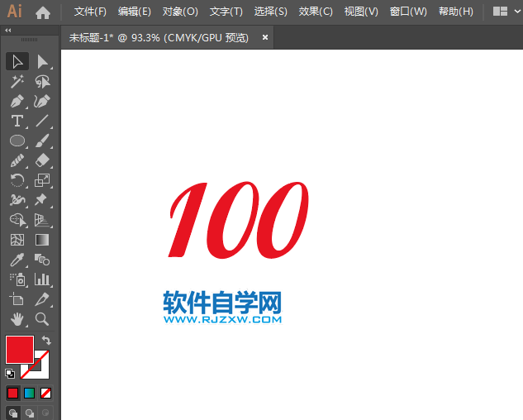The image size is (523, 420).
Task: Enable Draw Normal mode
Action: 13,413
